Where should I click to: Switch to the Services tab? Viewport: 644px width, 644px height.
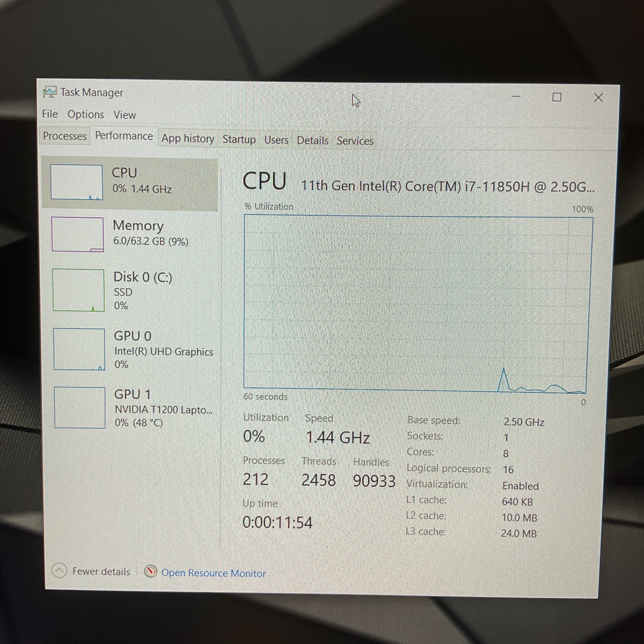coord(355,141)
